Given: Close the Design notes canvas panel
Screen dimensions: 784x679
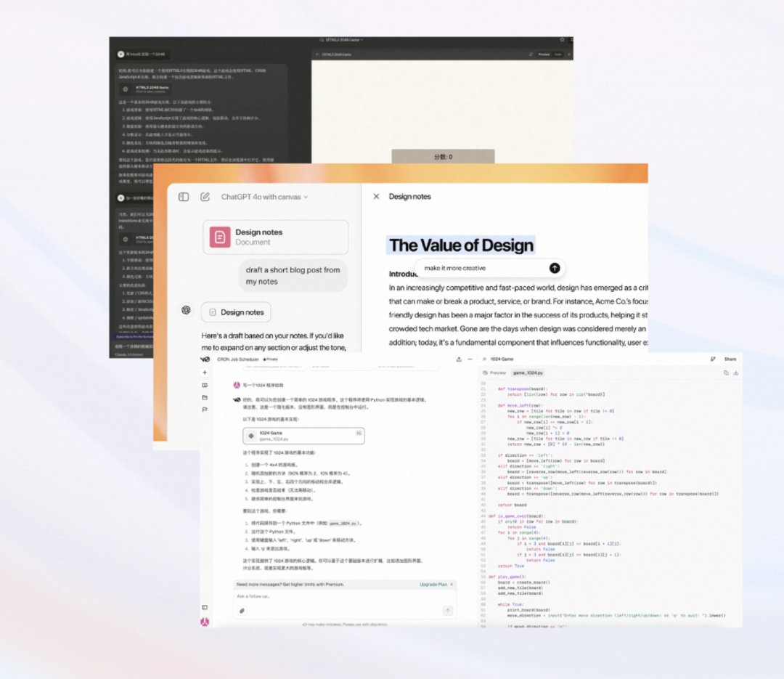Looking at the screenshot, I should [x=376, y=197].
